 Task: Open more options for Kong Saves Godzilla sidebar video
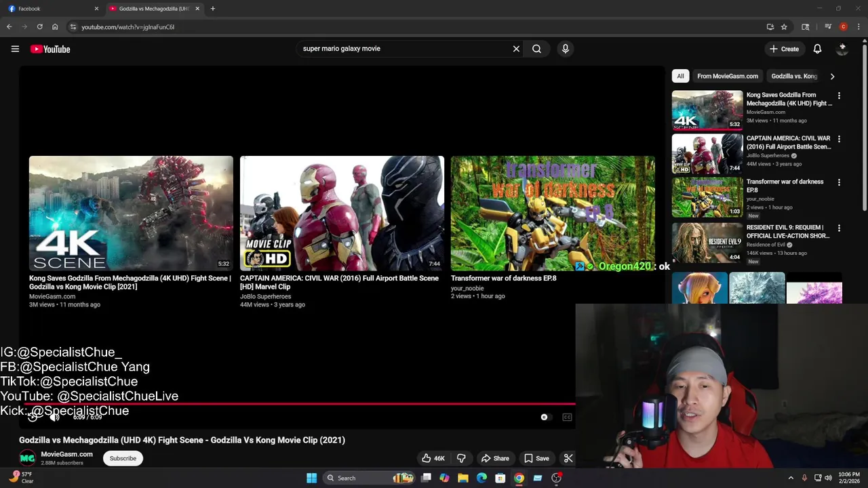(839, 96)
